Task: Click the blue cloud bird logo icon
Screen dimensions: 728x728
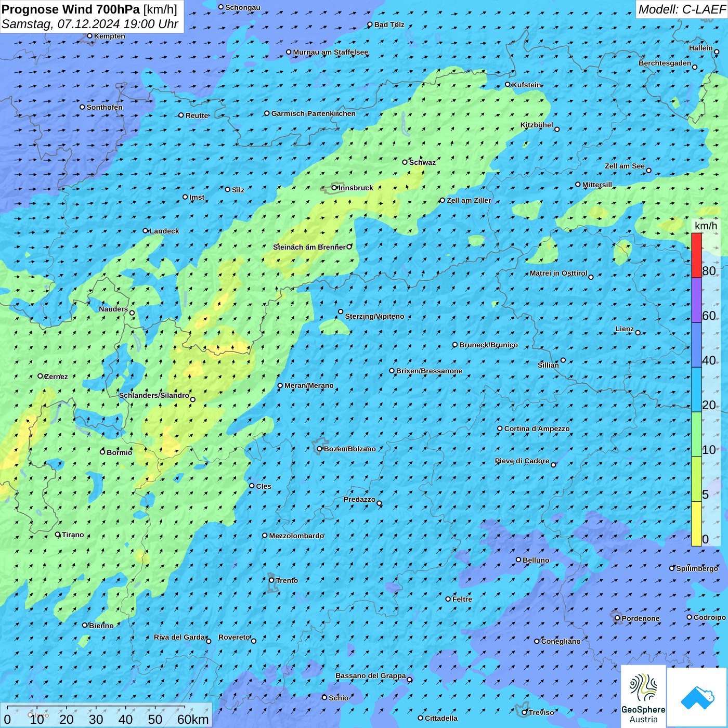Action: tap(697, 697)
